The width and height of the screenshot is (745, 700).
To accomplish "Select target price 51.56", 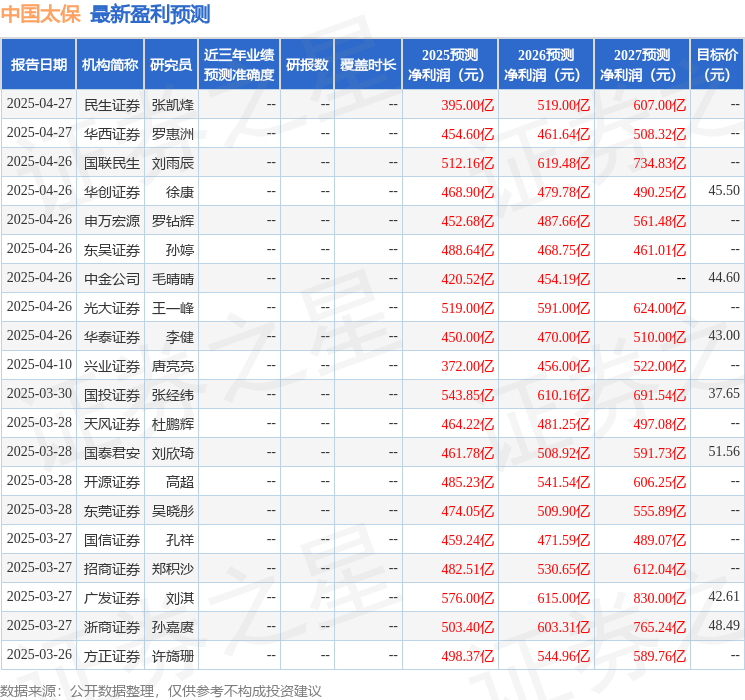I will click(x=724, y=451).
